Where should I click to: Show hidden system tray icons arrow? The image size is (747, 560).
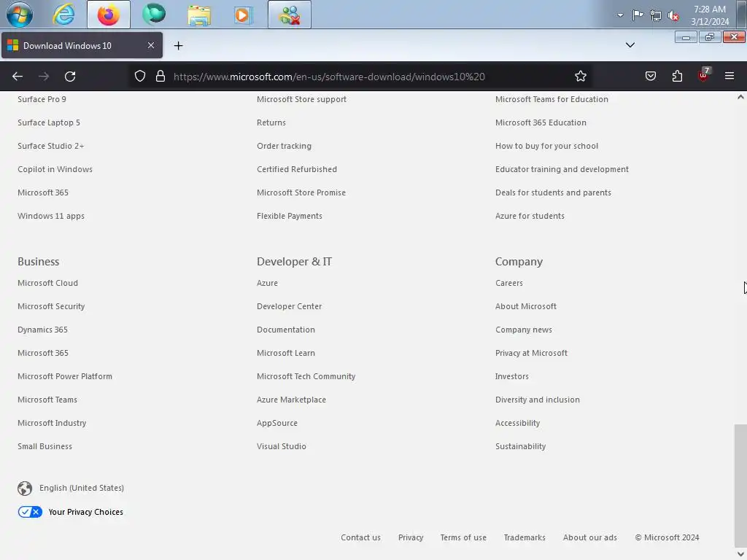coord(620,15)
